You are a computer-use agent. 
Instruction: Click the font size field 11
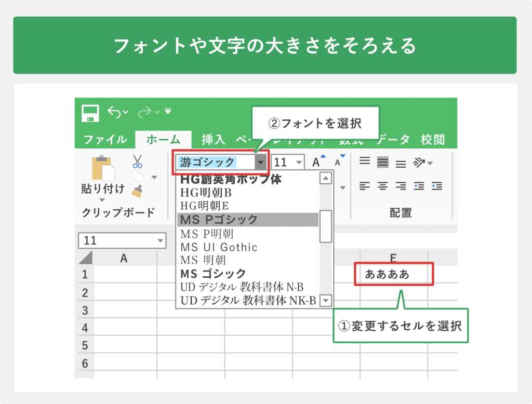284,162
